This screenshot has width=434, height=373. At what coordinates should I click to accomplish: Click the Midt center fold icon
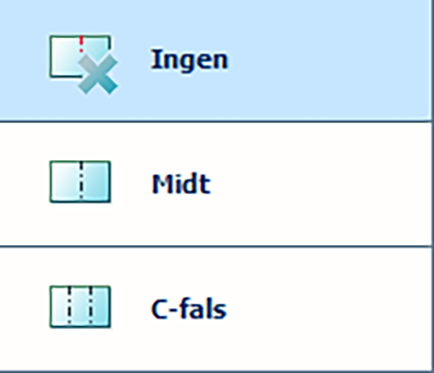click(80, 182)
